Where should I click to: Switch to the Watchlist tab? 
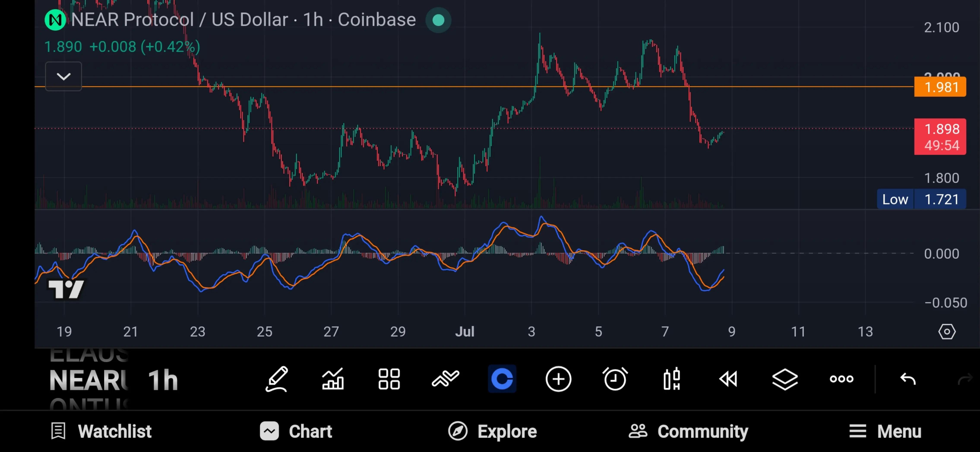tap(101, 431)
